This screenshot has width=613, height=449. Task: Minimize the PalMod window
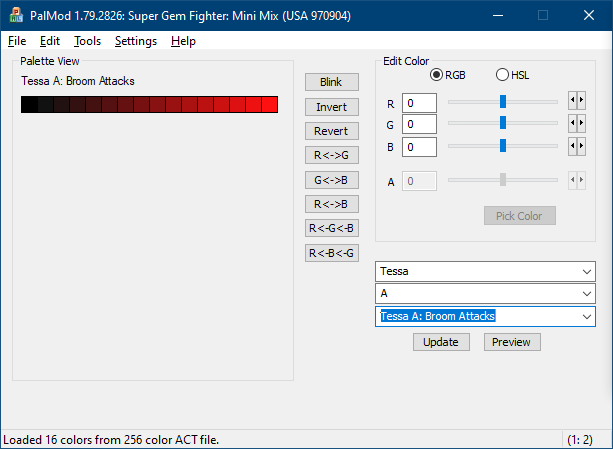pos(498,16)
